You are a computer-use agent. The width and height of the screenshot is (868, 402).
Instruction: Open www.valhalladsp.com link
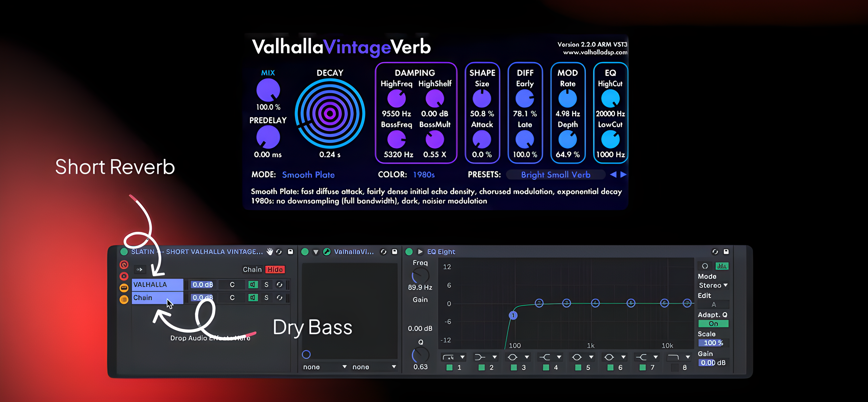(595, 52)
